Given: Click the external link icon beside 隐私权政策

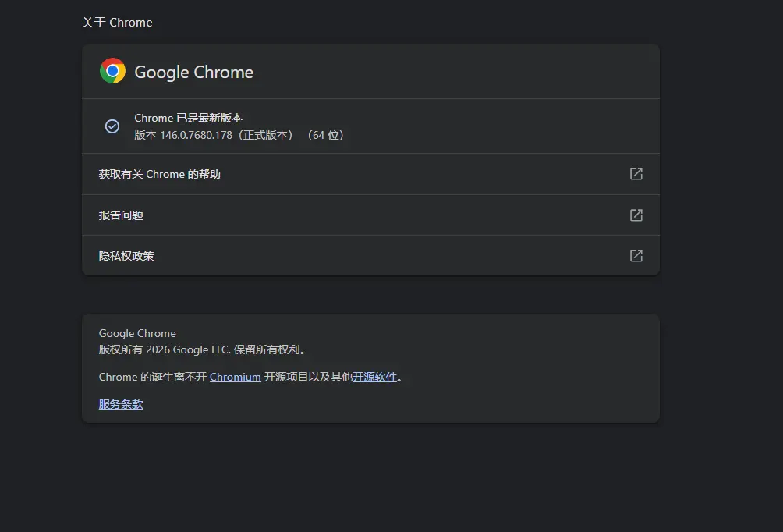Looking at the screenshot, I should pos(636,255).
